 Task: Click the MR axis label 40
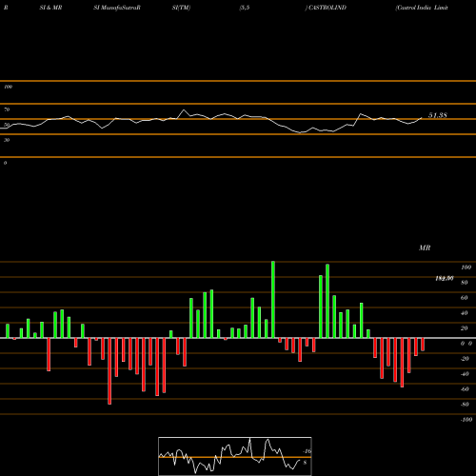coord(465,313)
